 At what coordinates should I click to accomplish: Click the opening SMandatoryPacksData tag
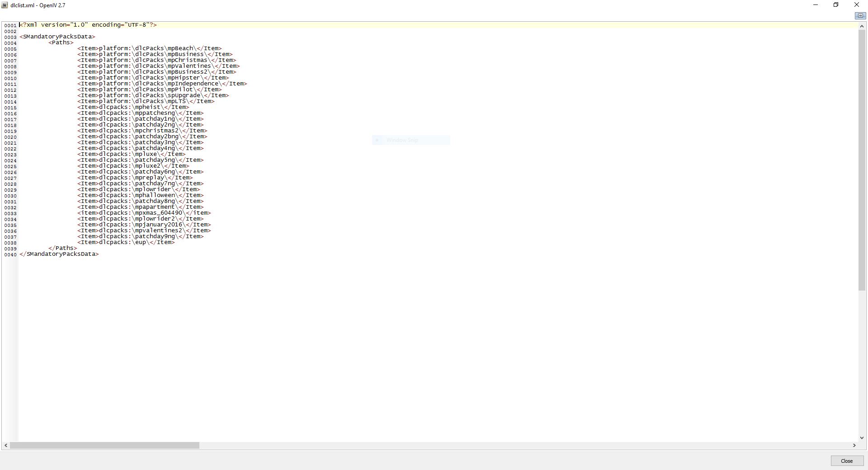(57, 37)
